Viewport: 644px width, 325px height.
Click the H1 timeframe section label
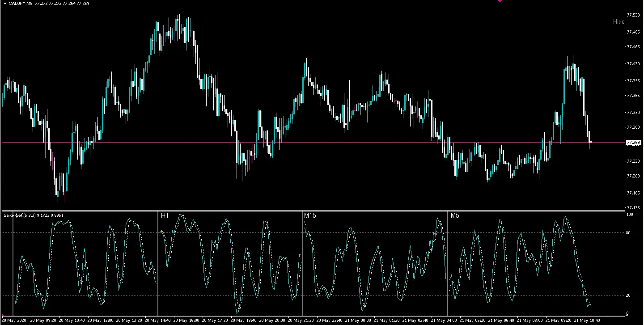pyautogui.click(x=165, y=215)
